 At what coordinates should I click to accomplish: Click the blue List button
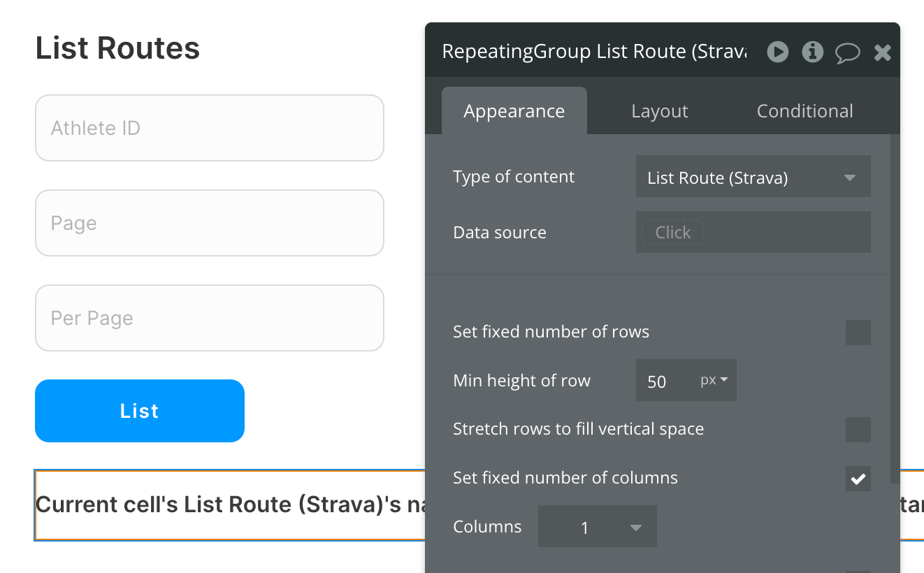(x=140, y=411)
